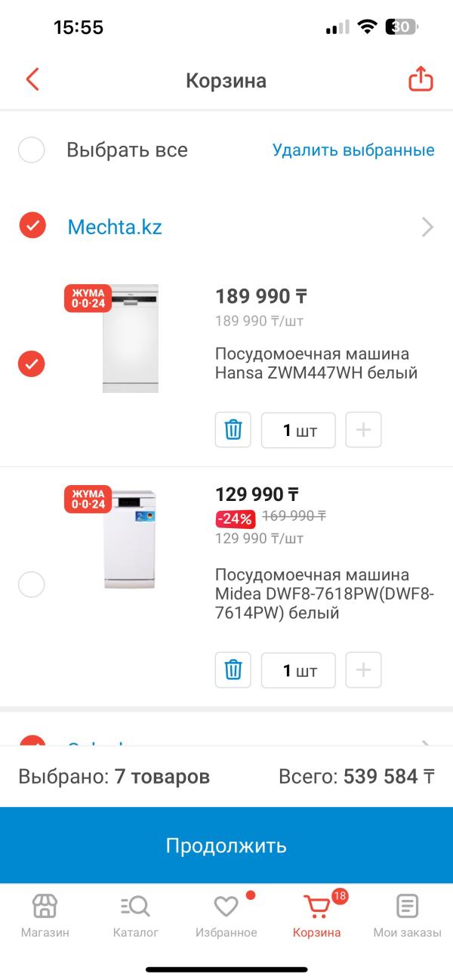
Task: Toggle the Выбрать все checkbox
Action: coord(32,150)
